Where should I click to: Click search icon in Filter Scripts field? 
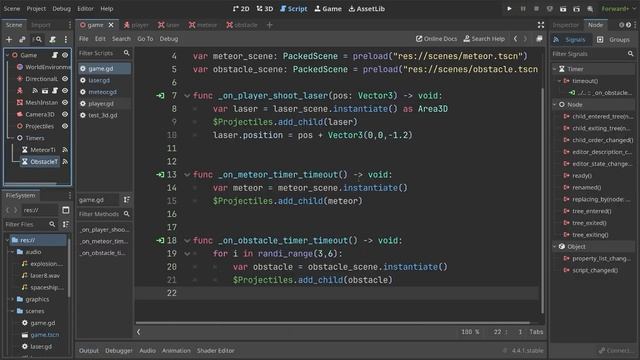[127, 53]
